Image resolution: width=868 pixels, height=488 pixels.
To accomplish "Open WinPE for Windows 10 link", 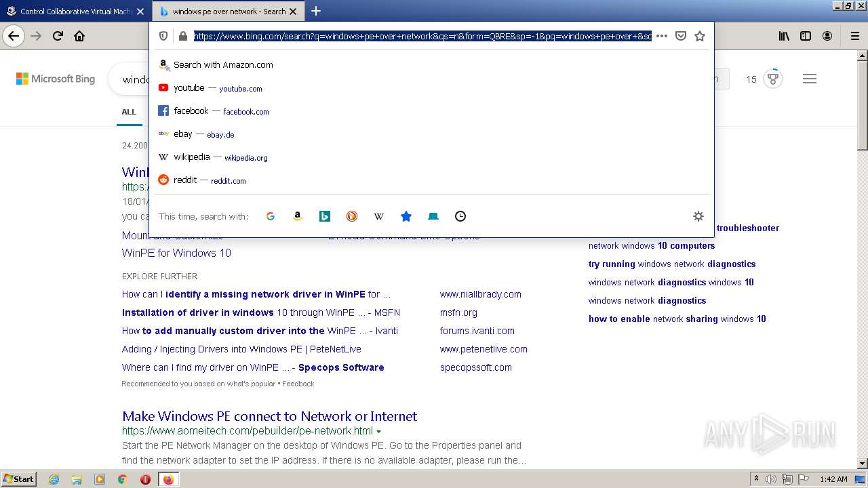I will (176, 253).
